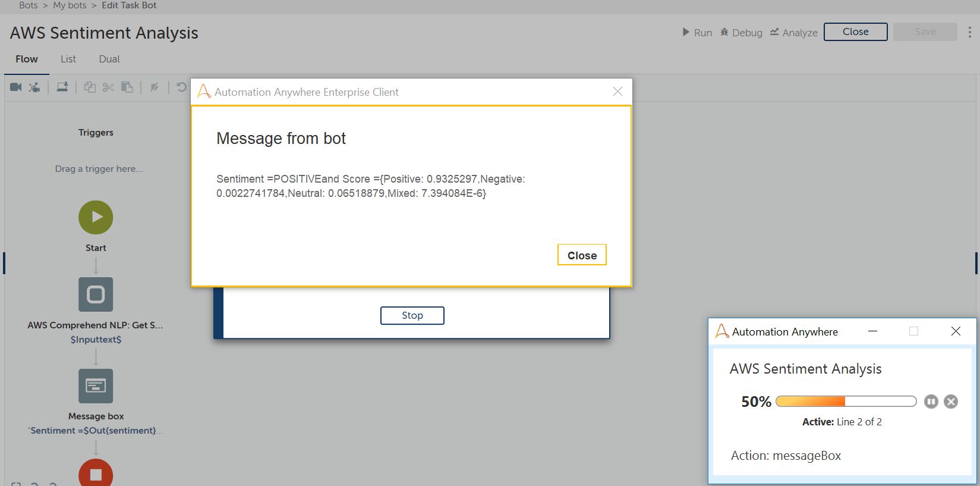
Task: Click the Run button in the header
Action: point(697,32)
